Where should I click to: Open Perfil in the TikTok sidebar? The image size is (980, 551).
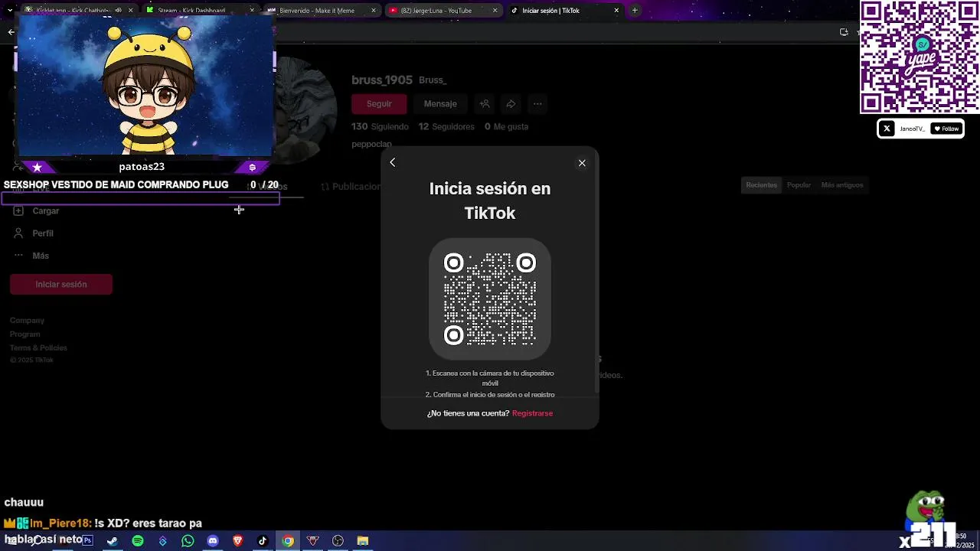pos(43,233)
